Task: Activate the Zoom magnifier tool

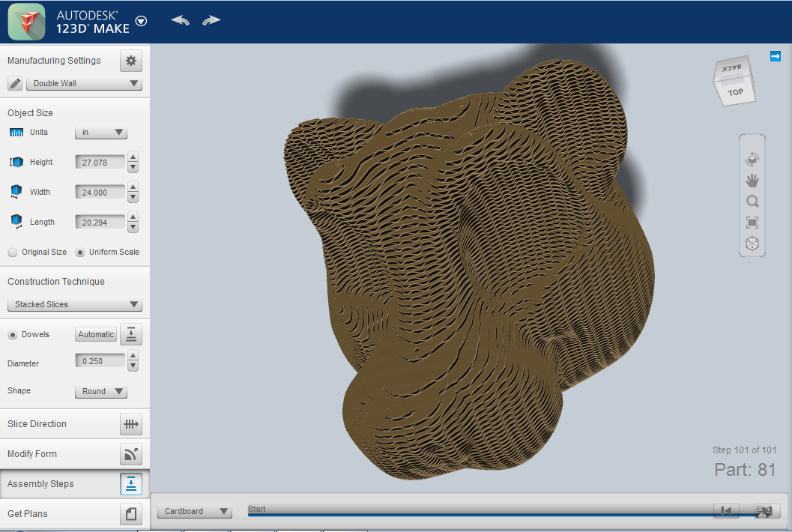Action: coord(752,201)
